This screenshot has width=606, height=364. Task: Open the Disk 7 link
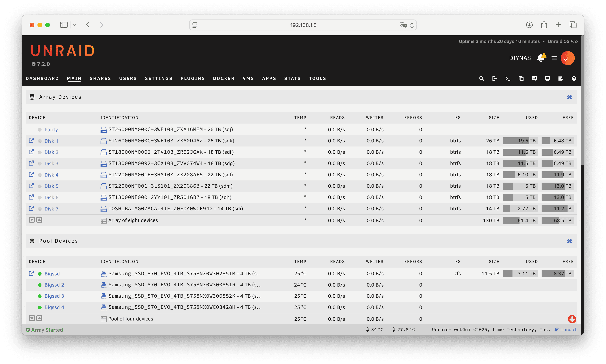click(51, 209)
